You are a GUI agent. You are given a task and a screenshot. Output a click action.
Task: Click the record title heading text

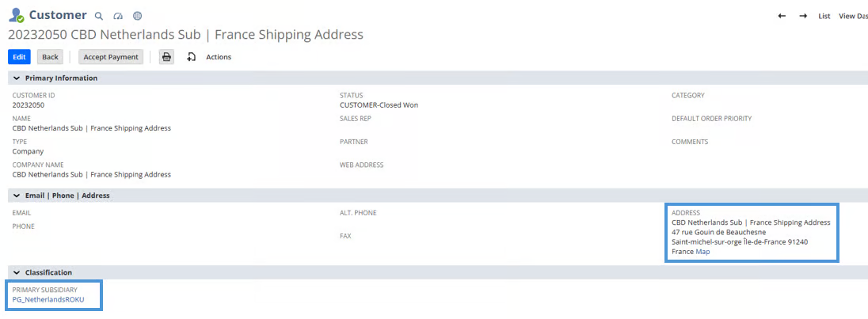185,35
